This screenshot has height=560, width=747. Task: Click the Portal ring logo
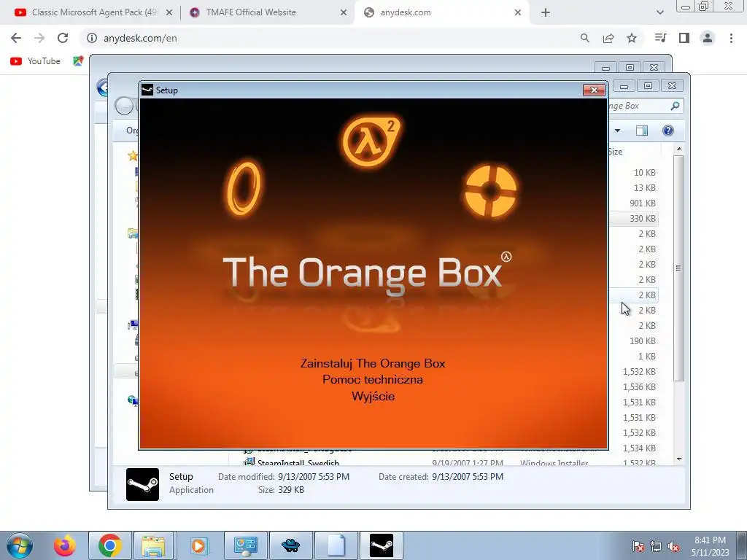244,187
